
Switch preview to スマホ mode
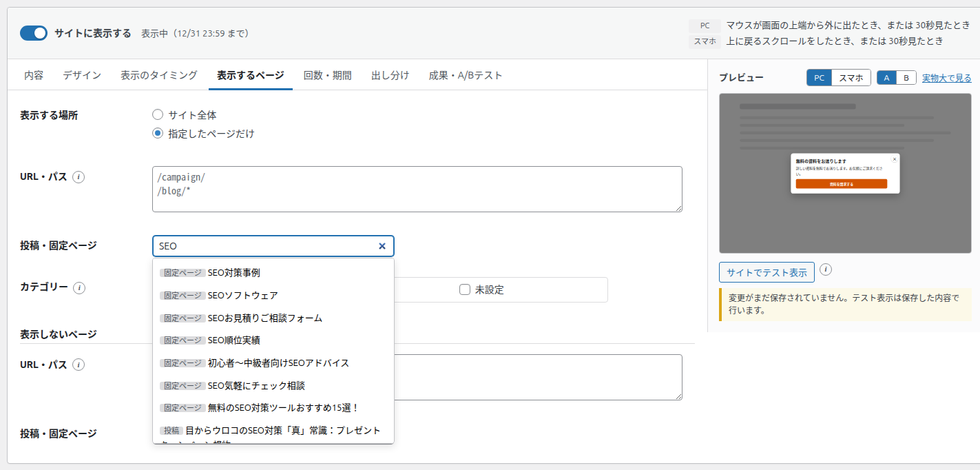point(851,78)
